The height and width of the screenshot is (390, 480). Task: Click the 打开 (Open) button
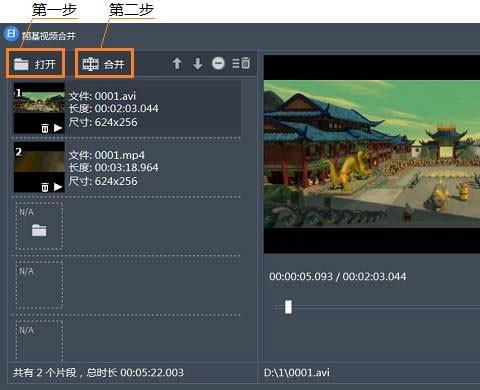pos(35,63)
